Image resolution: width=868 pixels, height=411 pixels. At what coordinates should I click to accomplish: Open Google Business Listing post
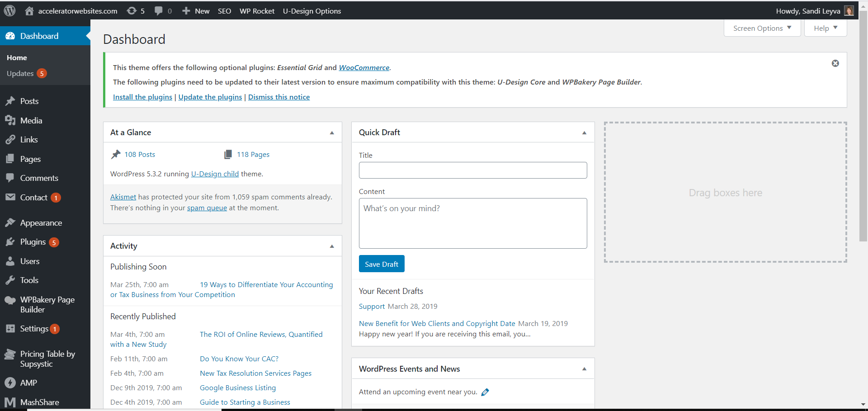tap(238, 387)
